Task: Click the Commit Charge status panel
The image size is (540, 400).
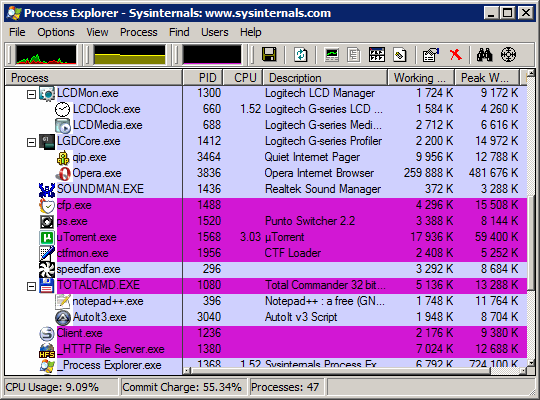Action: (x=183, y=387)
